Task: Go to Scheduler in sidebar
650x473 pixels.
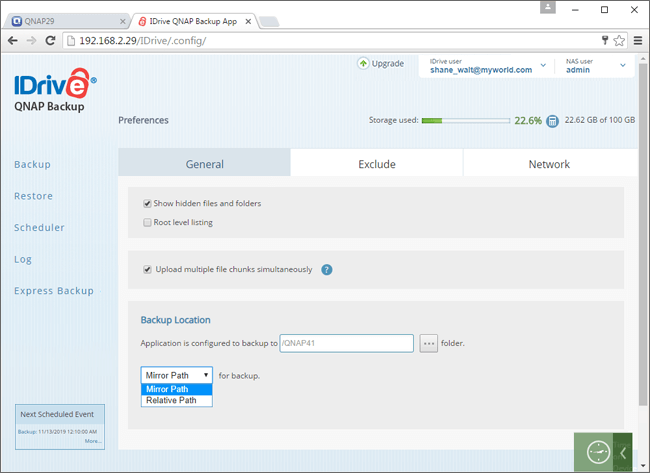Action: (x=39, y=227)
